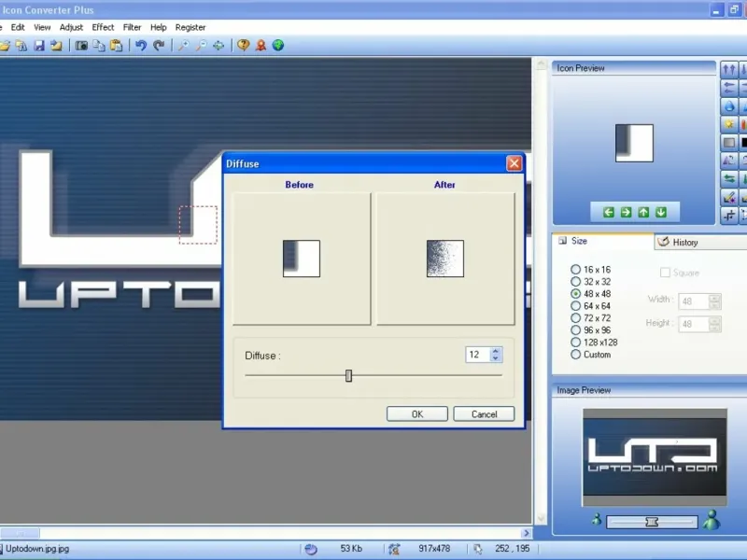This screenshot has width=747, height=560.
Task: Click the Width input field
Action: coord(694,301)
